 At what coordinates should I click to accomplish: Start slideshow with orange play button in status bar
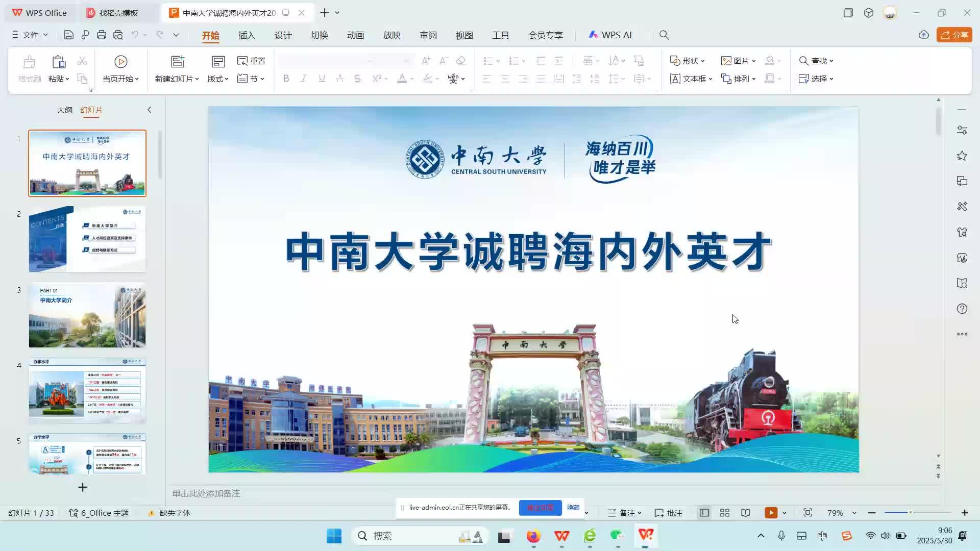[x=771, y=513]
